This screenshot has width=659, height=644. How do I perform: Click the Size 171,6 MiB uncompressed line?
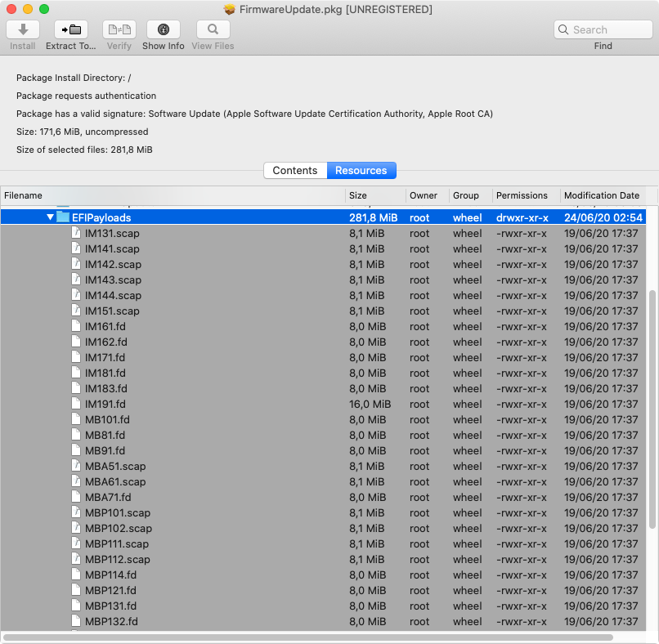click(x=83, y=132)
